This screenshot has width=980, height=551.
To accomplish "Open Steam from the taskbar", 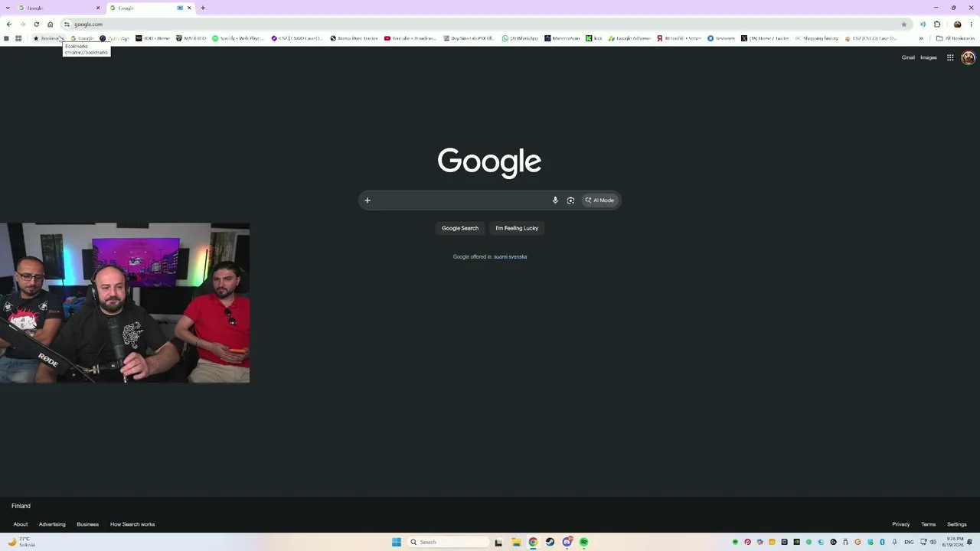I will pyautogui.click(x=550, y=542).
